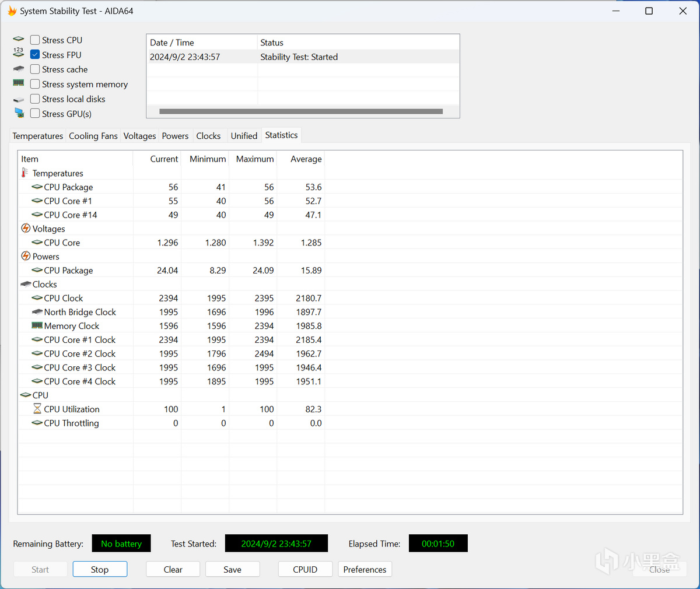Screen dimensions: 700x589
Task: Click the icon beside CPU Core #14 temperature
Action: coord(37,215)
